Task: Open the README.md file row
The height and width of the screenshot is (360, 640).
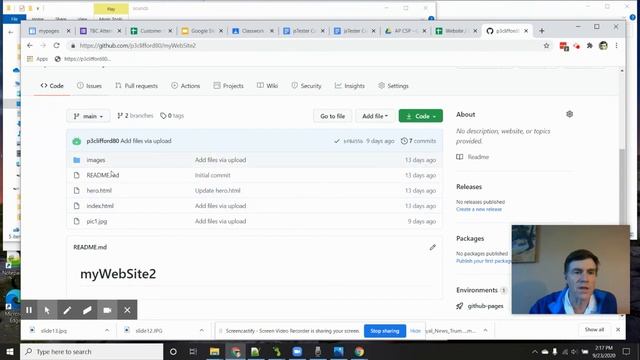Action: coord(254,175)
